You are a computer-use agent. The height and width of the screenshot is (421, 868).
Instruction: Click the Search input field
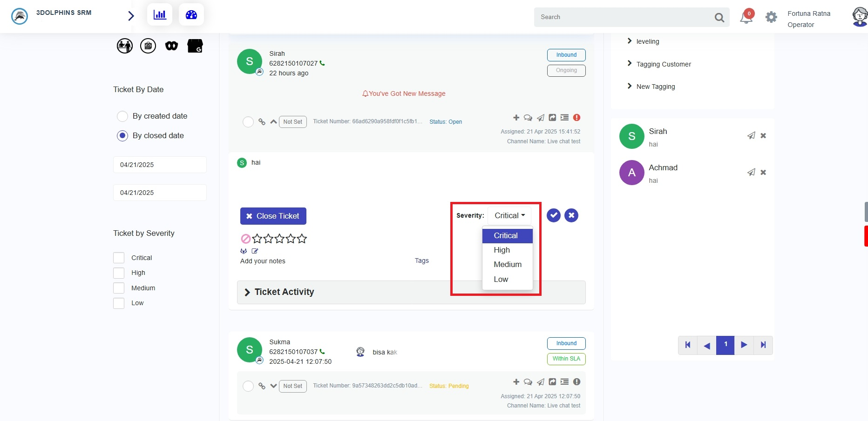click(624, 17)
